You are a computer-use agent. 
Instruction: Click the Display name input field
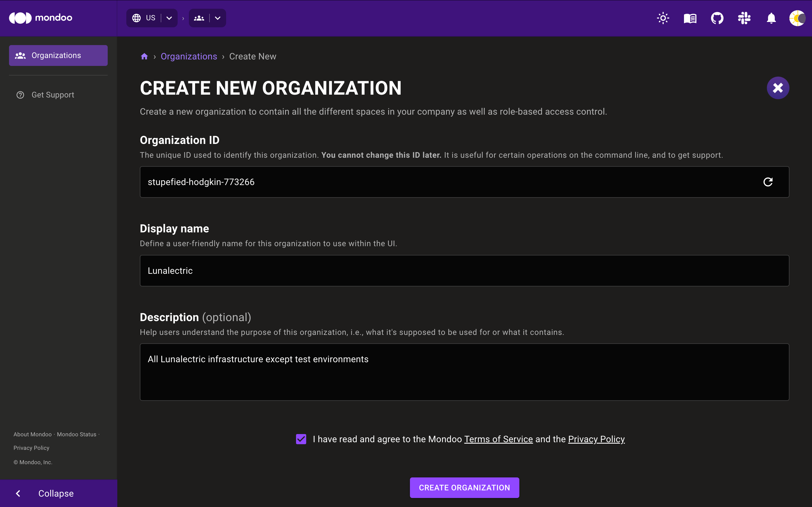click(465, 270)
